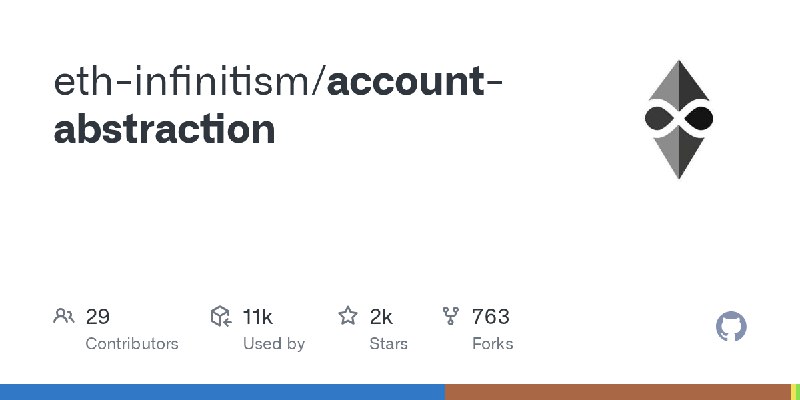Click the Stars label

pyautogui.click(x=389, y=343)
